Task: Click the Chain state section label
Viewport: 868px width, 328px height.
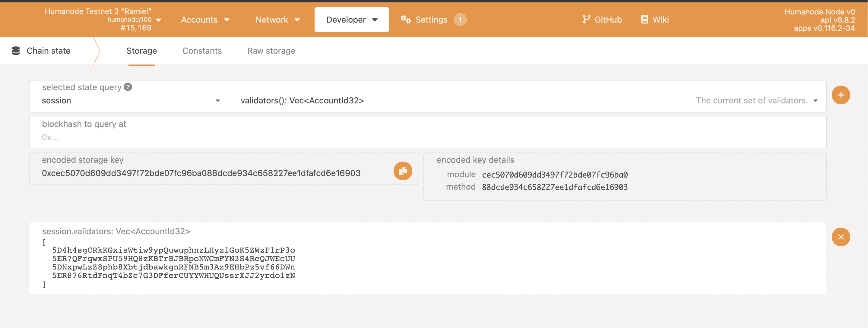Action: tap(49, 51)
